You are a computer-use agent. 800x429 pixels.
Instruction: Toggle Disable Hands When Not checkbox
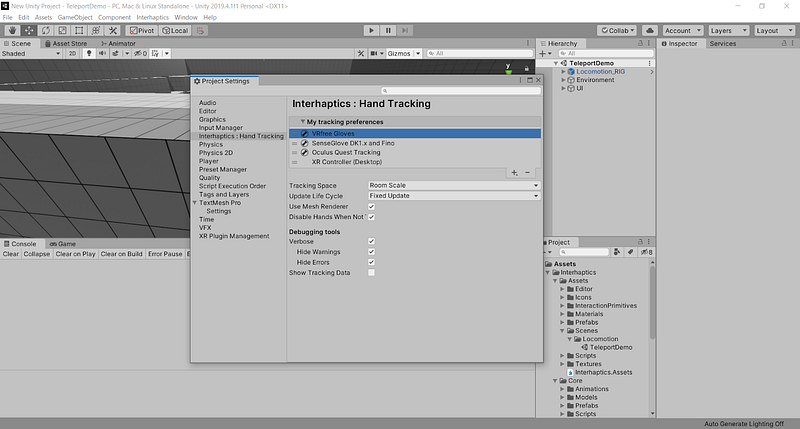click(x=371, y=217)
